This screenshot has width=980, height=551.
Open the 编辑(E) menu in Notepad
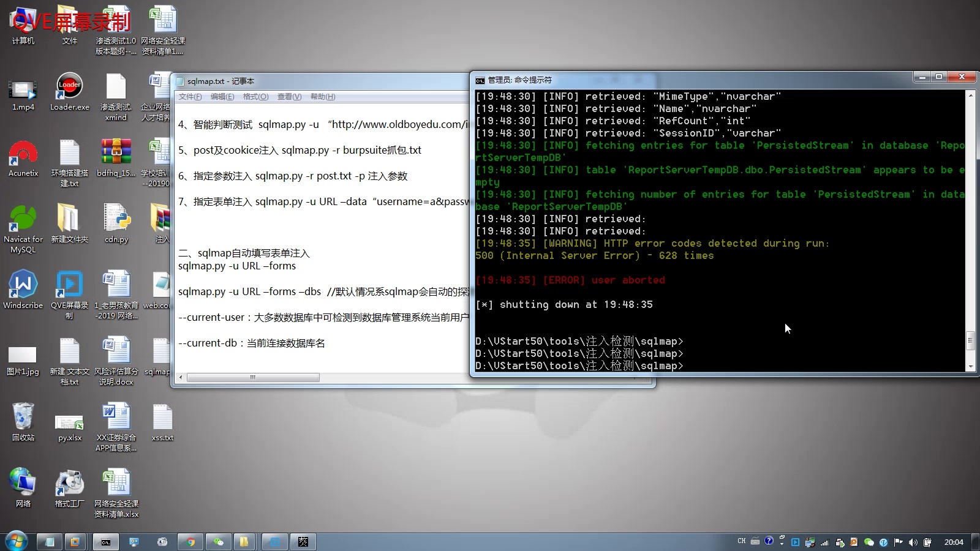222,97
